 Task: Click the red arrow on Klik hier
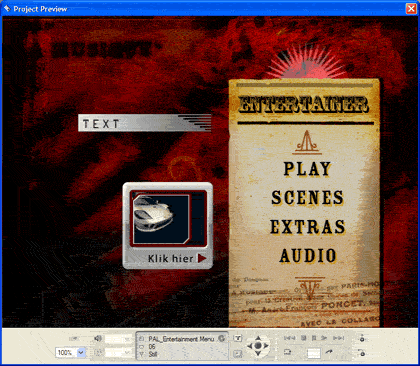(202, 258)
